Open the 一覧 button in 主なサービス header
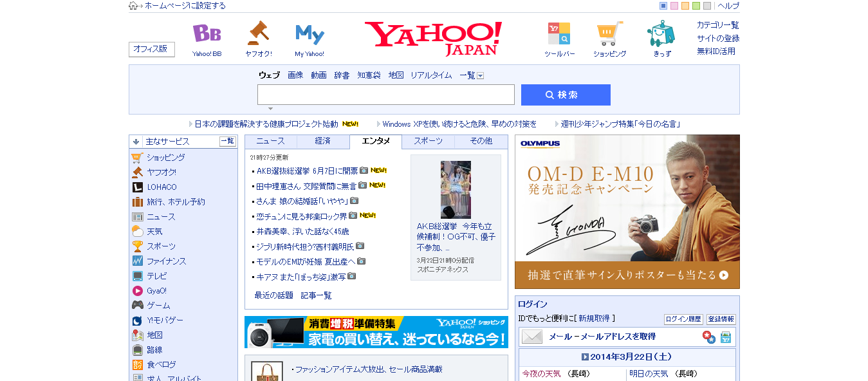 click(228, 142)
